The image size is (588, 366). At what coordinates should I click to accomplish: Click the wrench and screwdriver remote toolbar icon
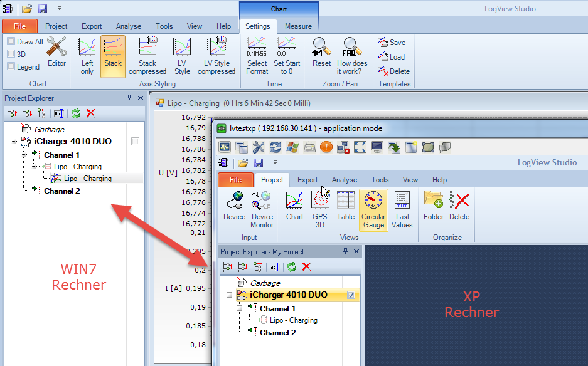[x=259, y=147]
